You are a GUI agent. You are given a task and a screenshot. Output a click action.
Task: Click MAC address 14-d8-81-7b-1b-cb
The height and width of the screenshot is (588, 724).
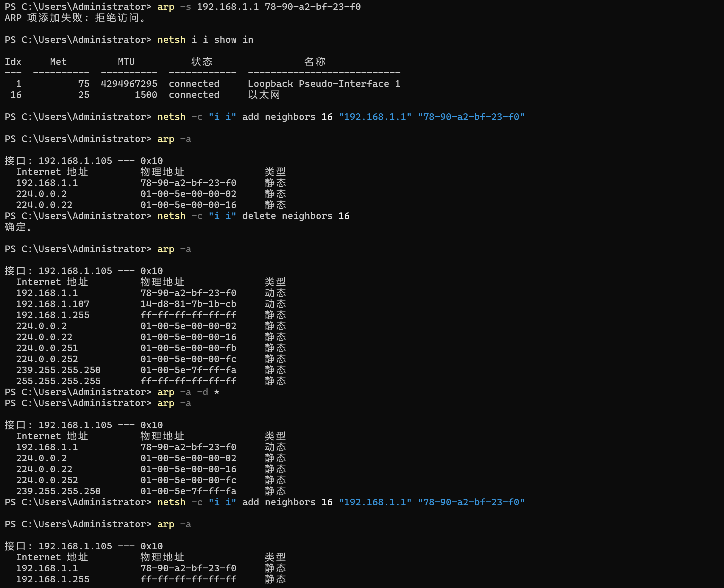(188, 304)
